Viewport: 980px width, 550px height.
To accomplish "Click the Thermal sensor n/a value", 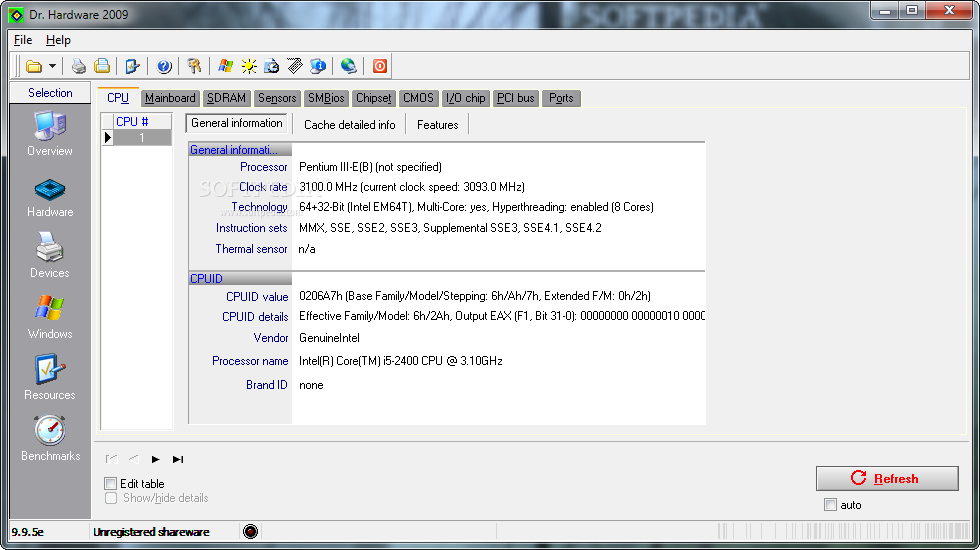I will (307, 249).
